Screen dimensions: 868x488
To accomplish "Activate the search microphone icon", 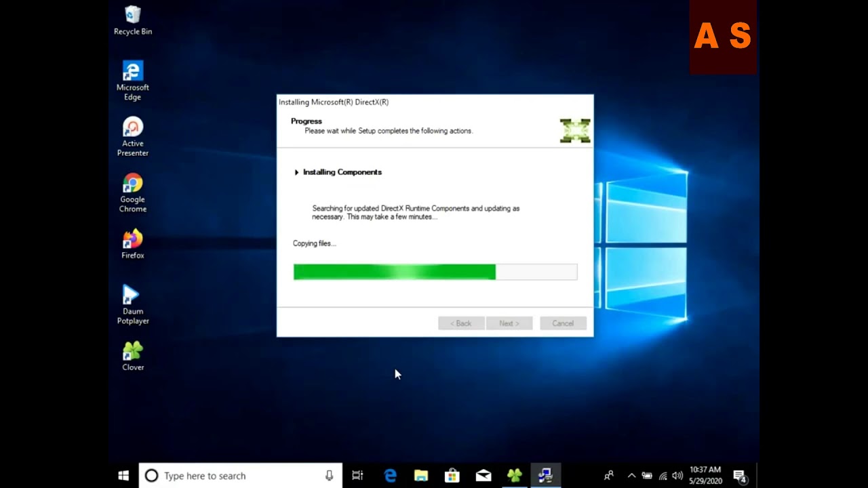I will [x=329, y=476].
